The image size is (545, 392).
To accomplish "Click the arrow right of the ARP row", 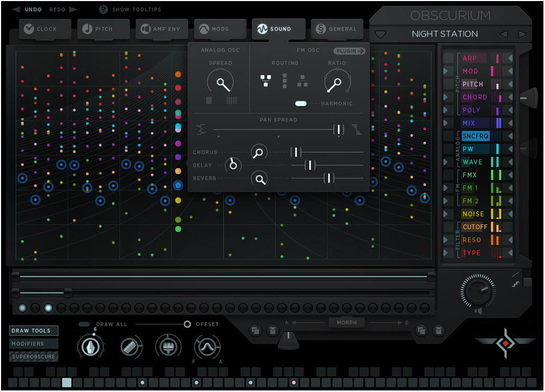I will click(510, 58).
